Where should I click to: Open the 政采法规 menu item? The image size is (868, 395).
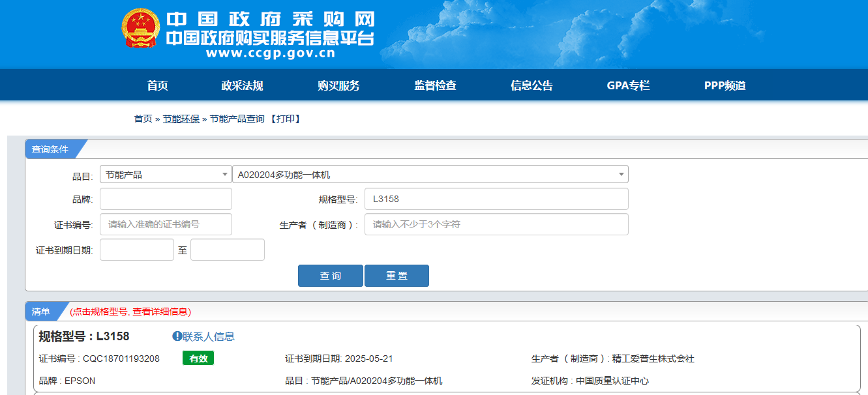click(x=242, y=85)
